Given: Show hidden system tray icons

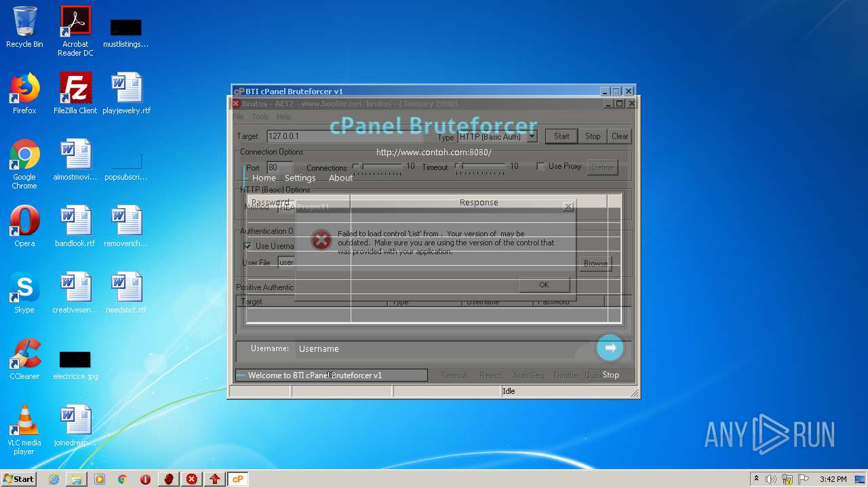Looking at the screenshot, I should (x=756, y=479).
